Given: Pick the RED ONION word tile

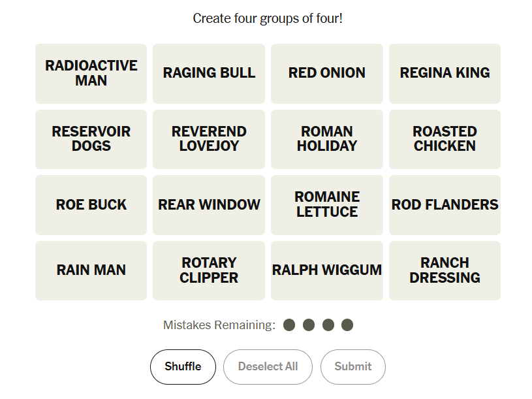Looking at the screenshot, I should click(x=327, y=73).
